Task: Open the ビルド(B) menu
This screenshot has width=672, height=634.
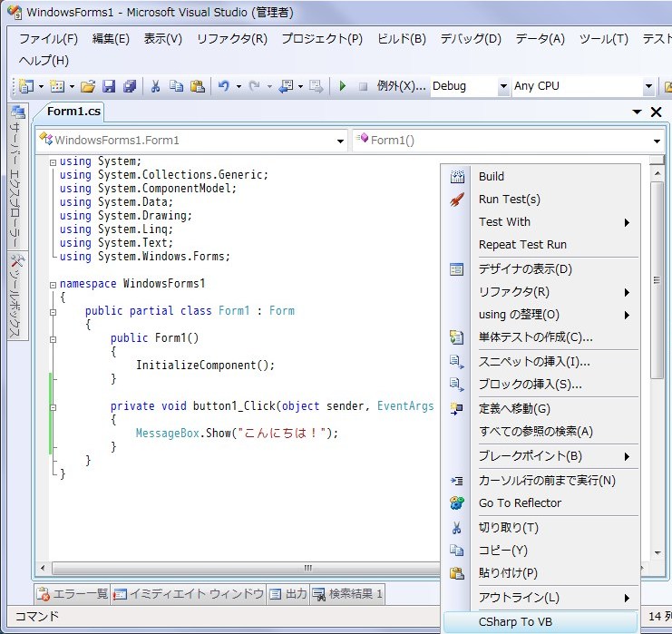Action: [x=402, y=39]
